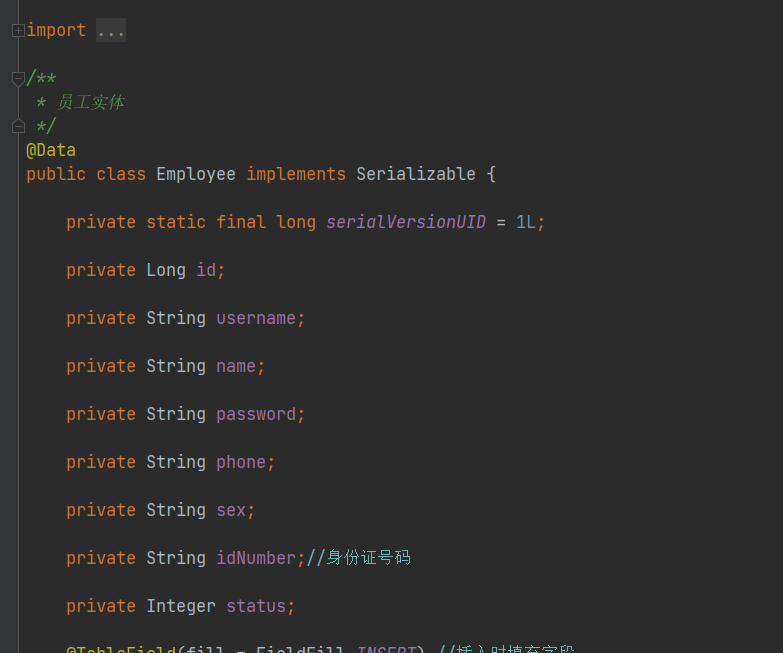783x653 pixels.
Task: Click the 员工实体 Javadoc text
Action: 91,102
